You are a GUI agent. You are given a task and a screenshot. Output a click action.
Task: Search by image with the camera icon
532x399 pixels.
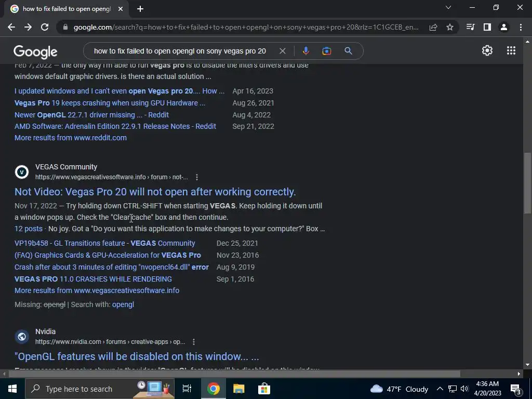tap(327, 51)
